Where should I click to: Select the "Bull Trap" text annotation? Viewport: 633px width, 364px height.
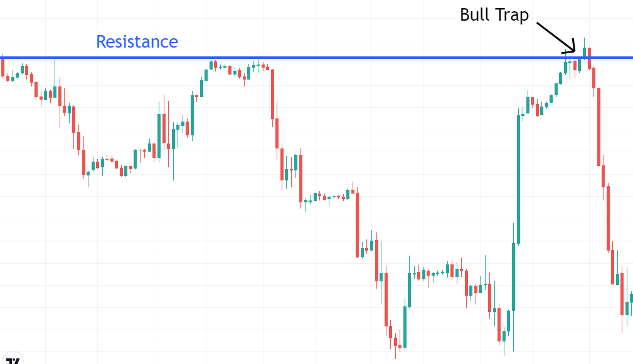click(494, 15)
